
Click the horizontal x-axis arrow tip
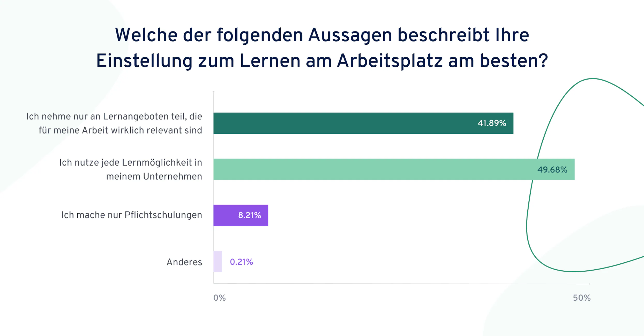click(590, 284)
